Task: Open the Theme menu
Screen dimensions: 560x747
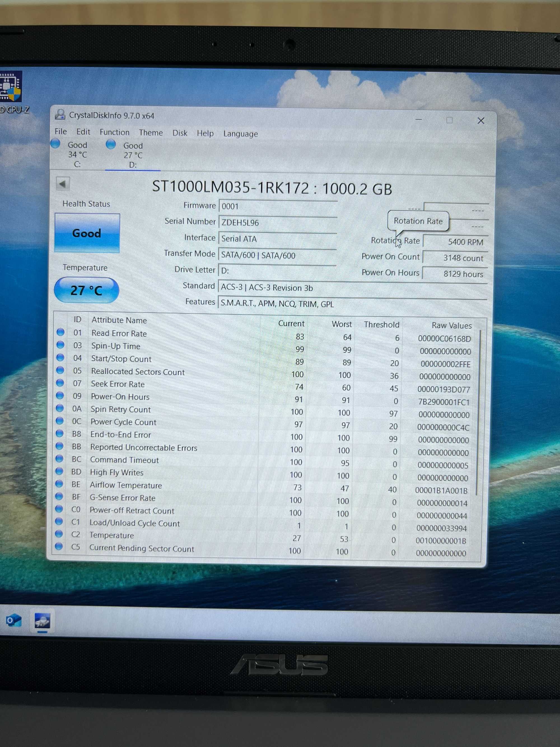Action: coord(151,133)
